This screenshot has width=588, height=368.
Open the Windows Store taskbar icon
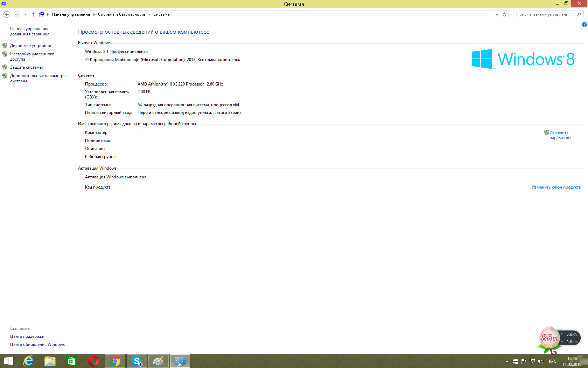coord(71,361)
